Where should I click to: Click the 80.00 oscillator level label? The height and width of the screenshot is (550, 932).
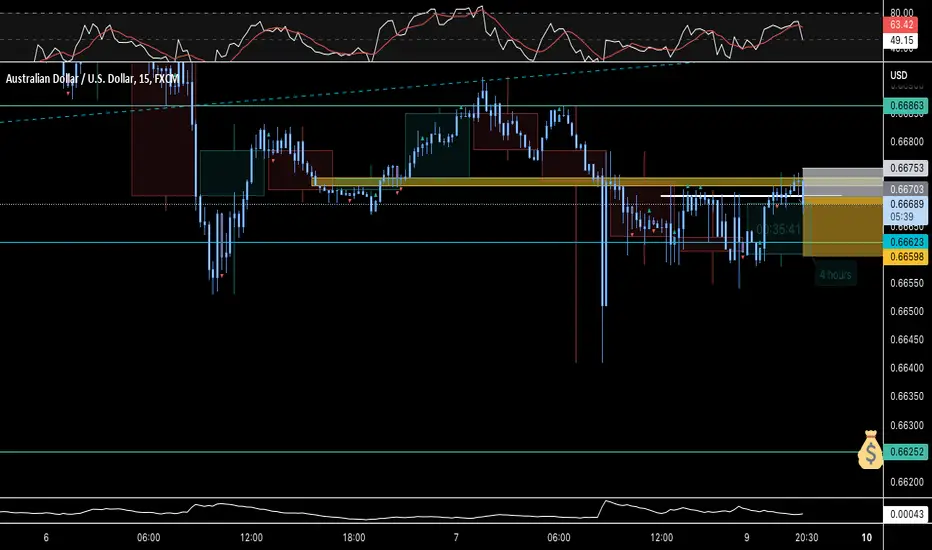(902, 12)
